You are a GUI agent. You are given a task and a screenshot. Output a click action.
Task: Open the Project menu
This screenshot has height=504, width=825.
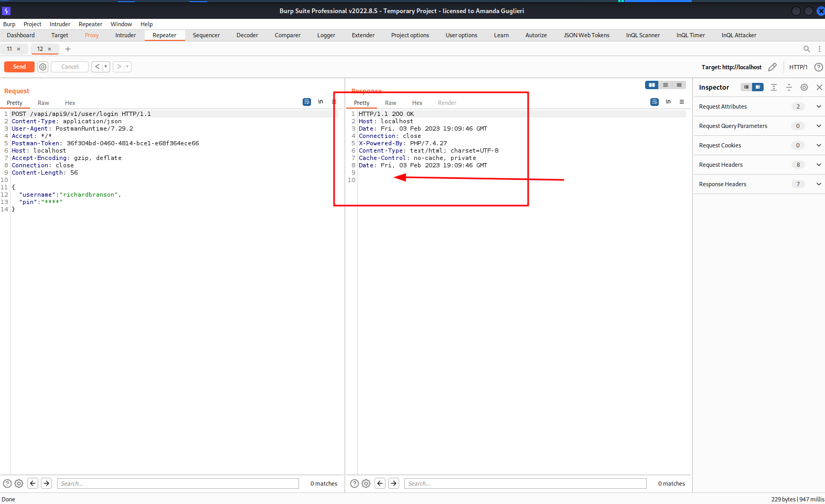point(33,24)
